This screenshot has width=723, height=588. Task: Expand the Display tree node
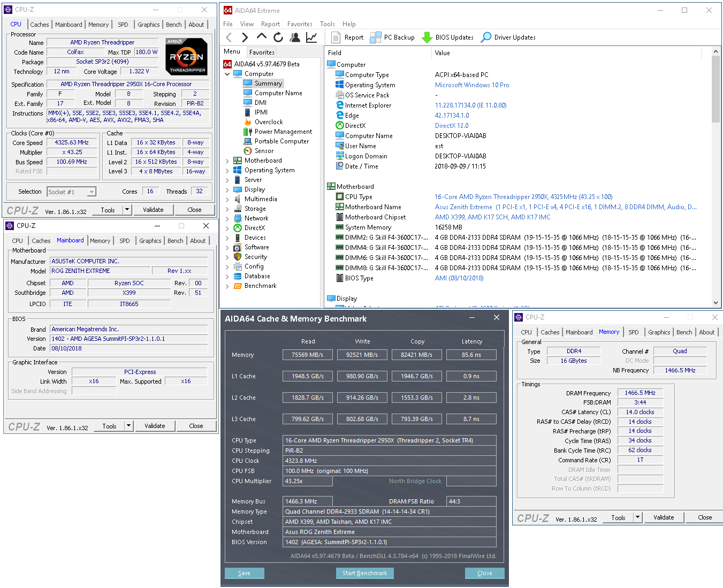coord(227,189)
